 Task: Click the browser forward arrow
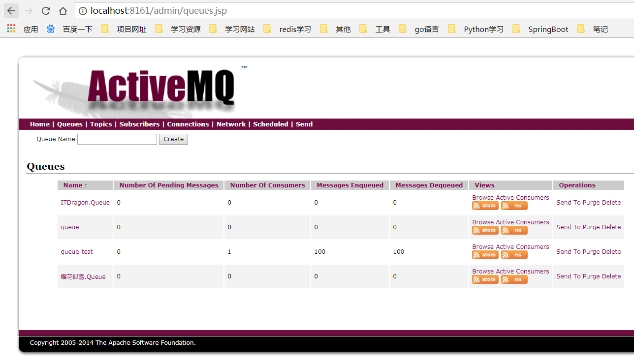coord(29,11)
